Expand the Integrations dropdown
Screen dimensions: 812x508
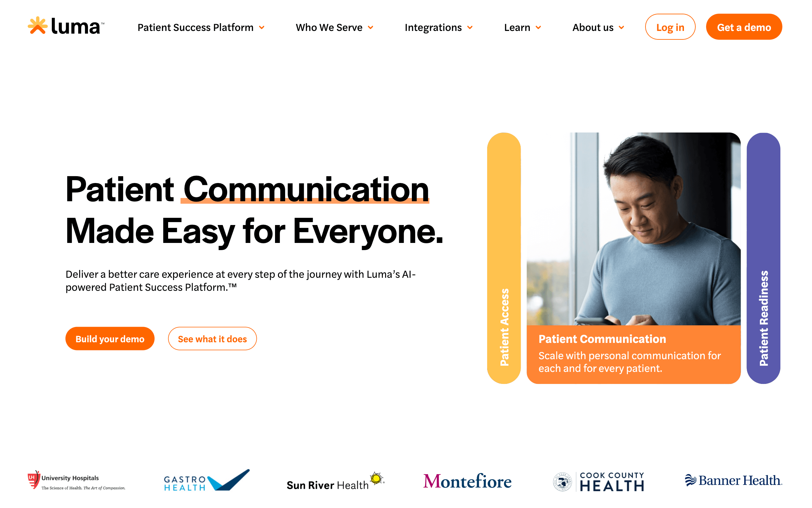[439, 27]
